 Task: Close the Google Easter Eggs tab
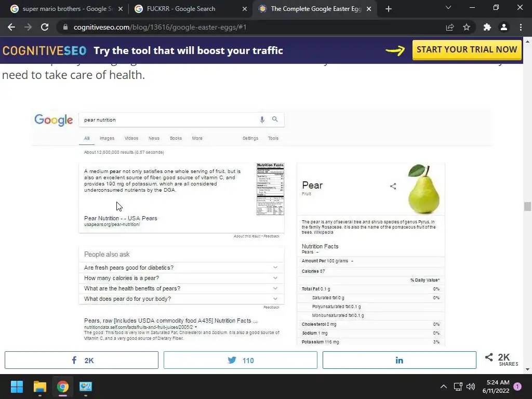[369, 9]
